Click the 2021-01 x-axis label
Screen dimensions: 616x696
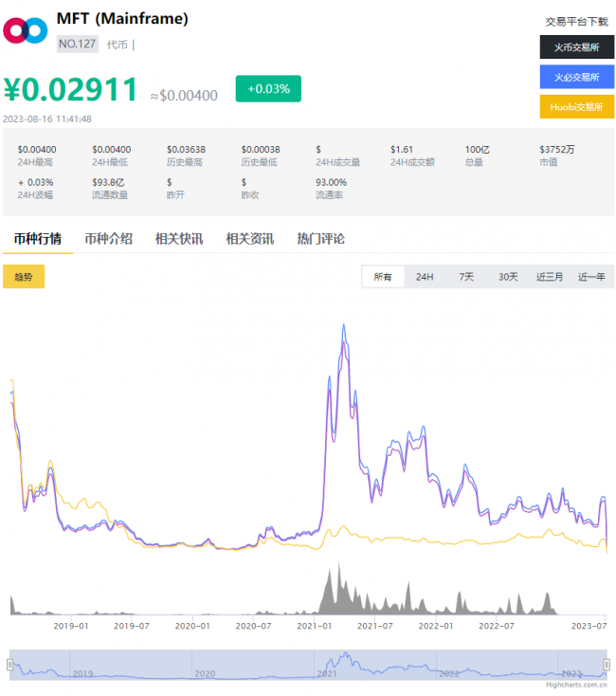314,626
